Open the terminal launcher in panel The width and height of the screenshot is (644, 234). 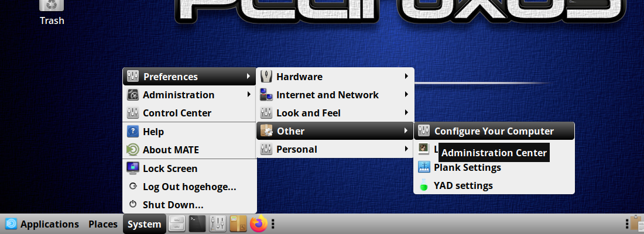197,224
